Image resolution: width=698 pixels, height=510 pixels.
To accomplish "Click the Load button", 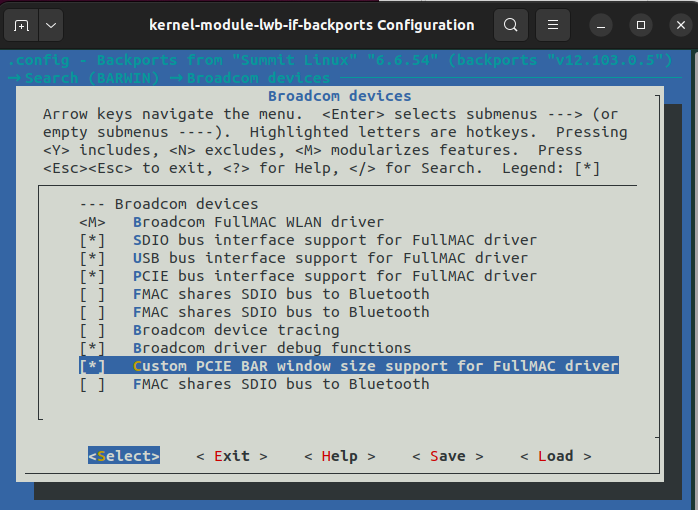I will click(x=555, y=456).
